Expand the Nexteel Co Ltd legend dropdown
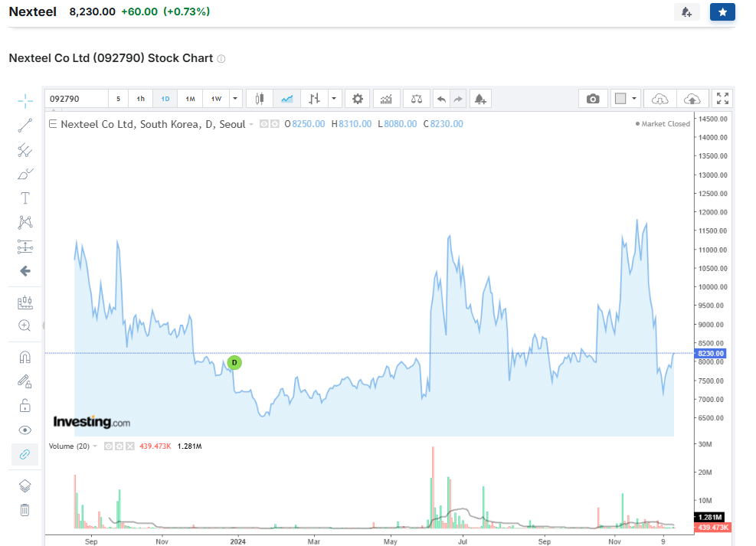756x546 pixels. coord(251,124)
